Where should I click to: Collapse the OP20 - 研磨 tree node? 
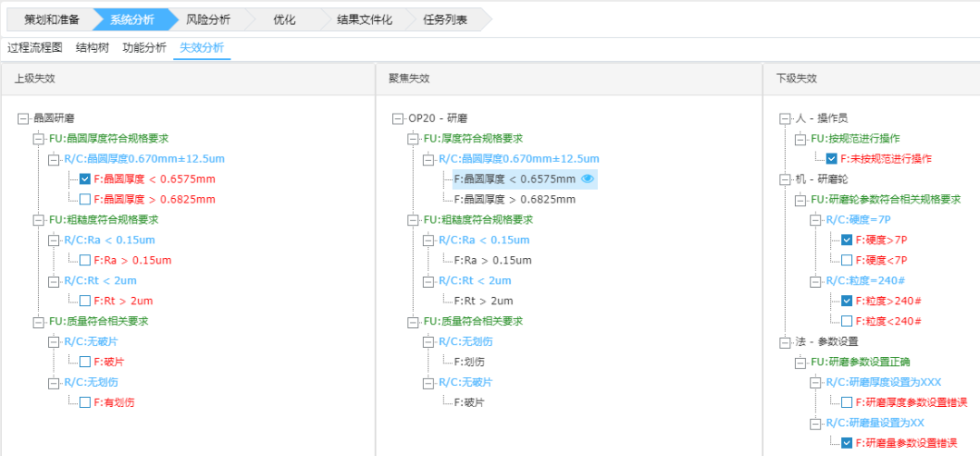coord(397,118)
